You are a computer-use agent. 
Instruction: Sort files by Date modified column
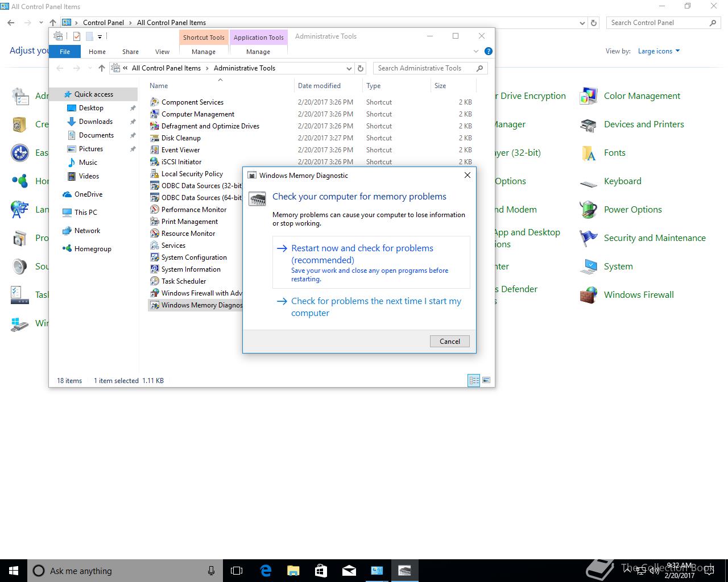tap(319, 86)
